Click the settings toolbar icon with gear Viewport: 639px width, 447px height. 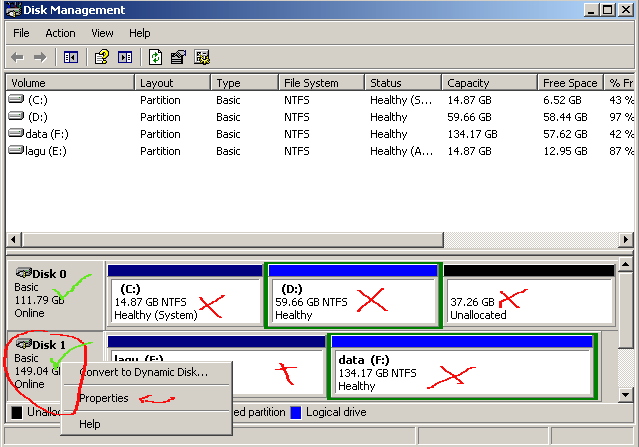click(x=202, y=57)
